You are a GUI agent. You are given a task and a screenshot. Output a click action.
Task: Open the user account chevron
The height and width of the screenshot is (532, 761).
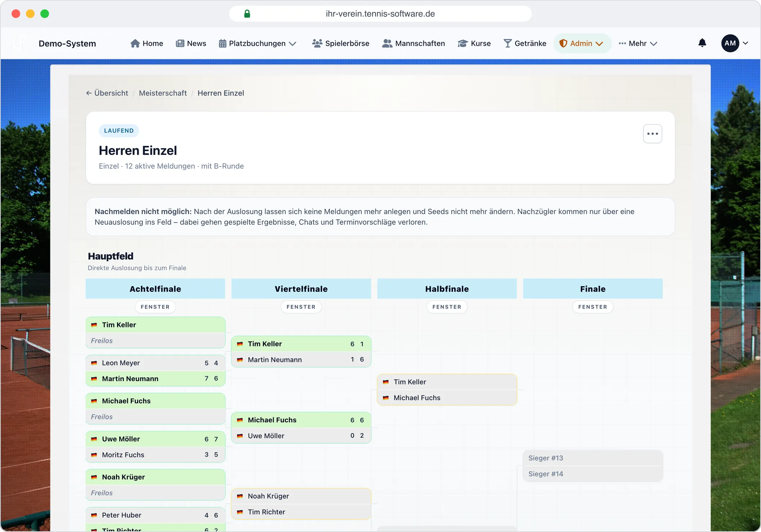[746, 43]
